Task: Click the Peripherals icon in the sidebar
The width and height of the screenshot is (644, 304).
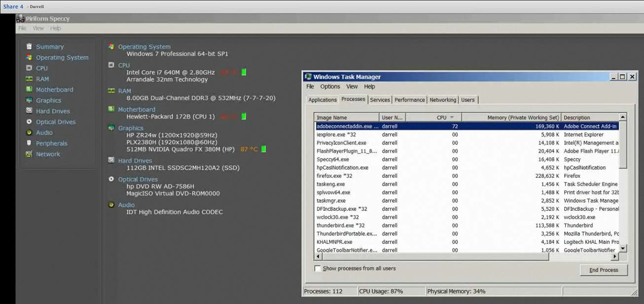Action: point(29,143)
